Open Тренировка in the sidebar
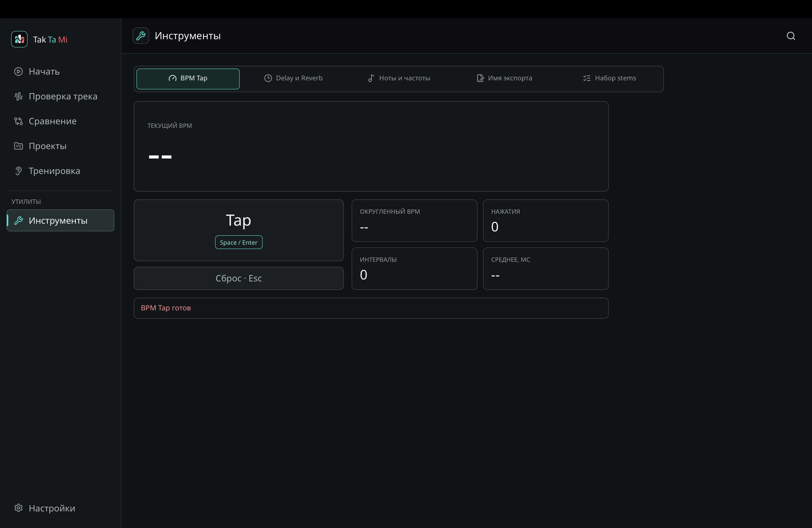Image resolution: width=812 pixels, height=528 pixels. pyautogui.click(x=60, y=171)
